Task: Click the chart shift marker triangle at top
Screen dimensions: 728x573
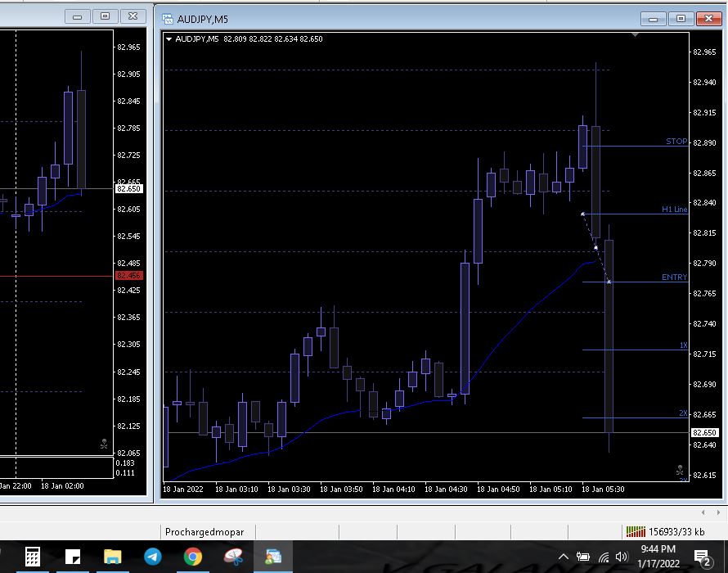Action: (635, 35)
